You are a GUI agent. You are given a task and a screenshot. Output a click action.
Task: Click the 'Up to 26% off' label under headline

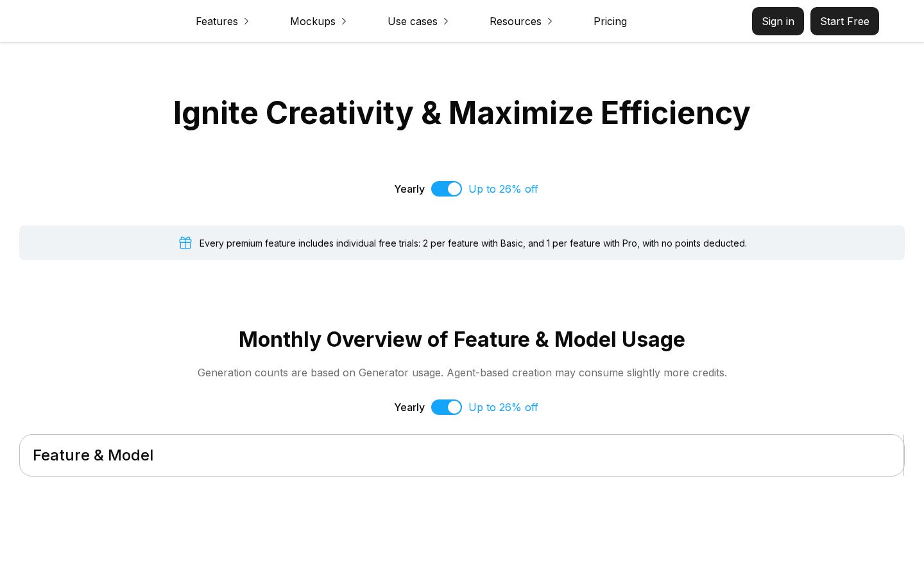(x=503, y=189)
